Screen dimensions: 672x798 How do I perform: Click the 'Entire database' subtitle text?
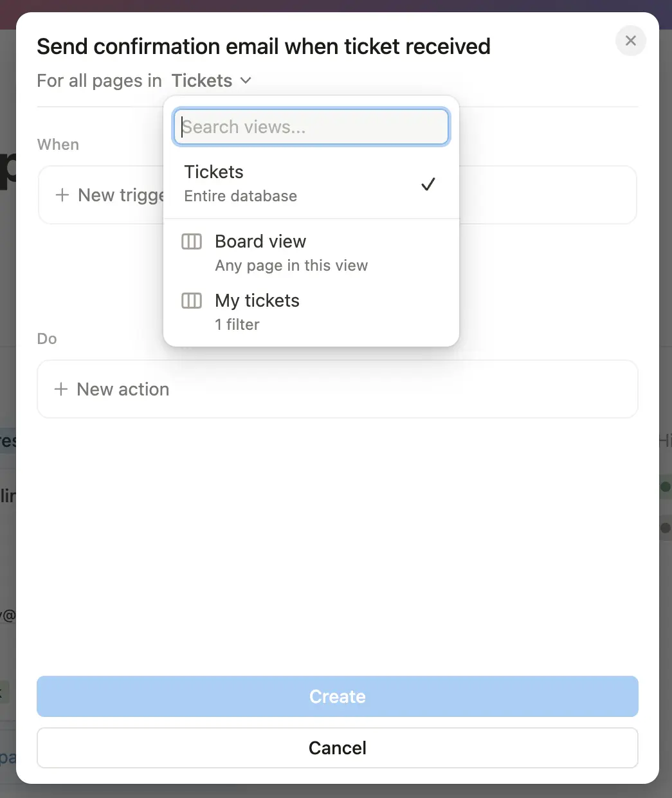point(241,196)
